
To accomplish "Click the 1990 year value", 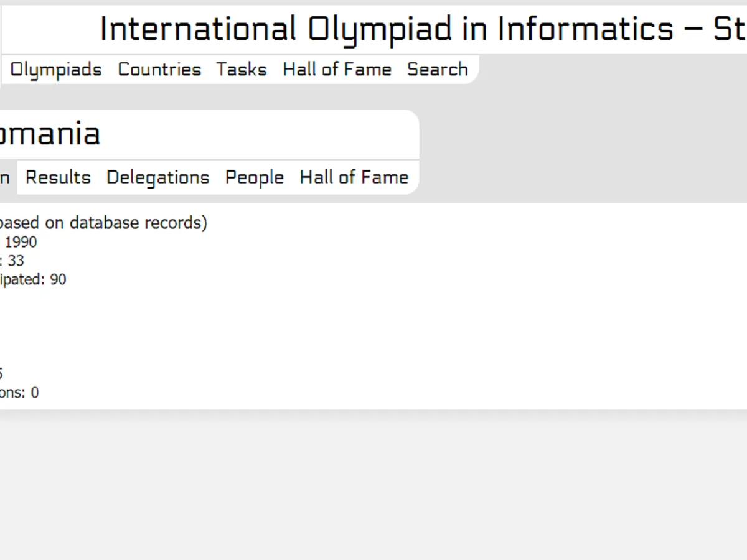I will click(x=21, y=242).
